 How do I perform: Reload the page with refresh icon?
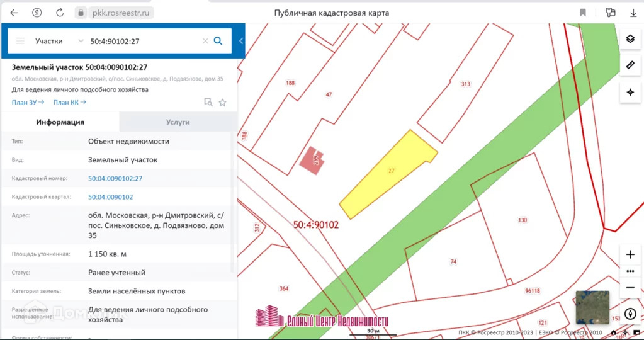(60, 13)
